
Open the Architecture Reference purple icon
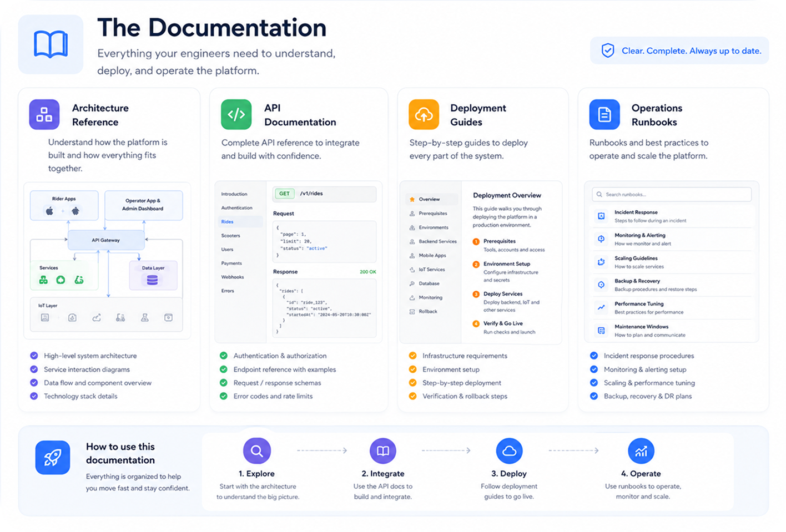click(x=44, y=114)
